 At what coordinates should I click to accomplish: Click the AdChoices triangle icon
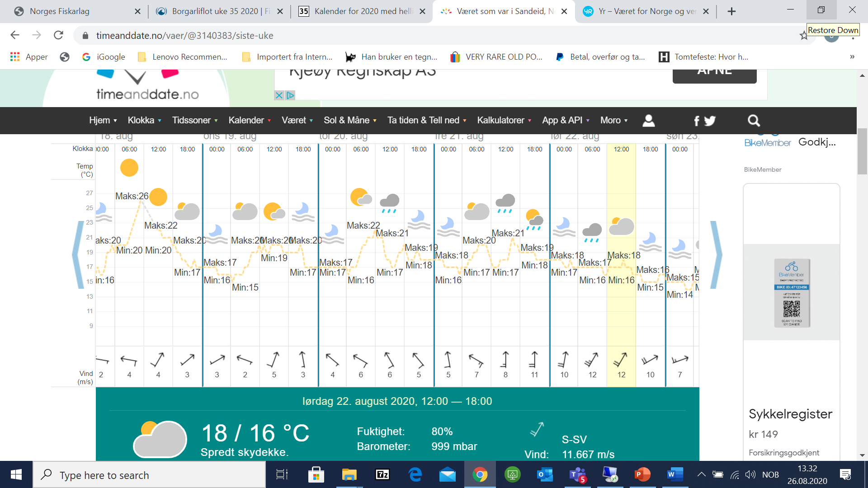[x=290, y=95]
